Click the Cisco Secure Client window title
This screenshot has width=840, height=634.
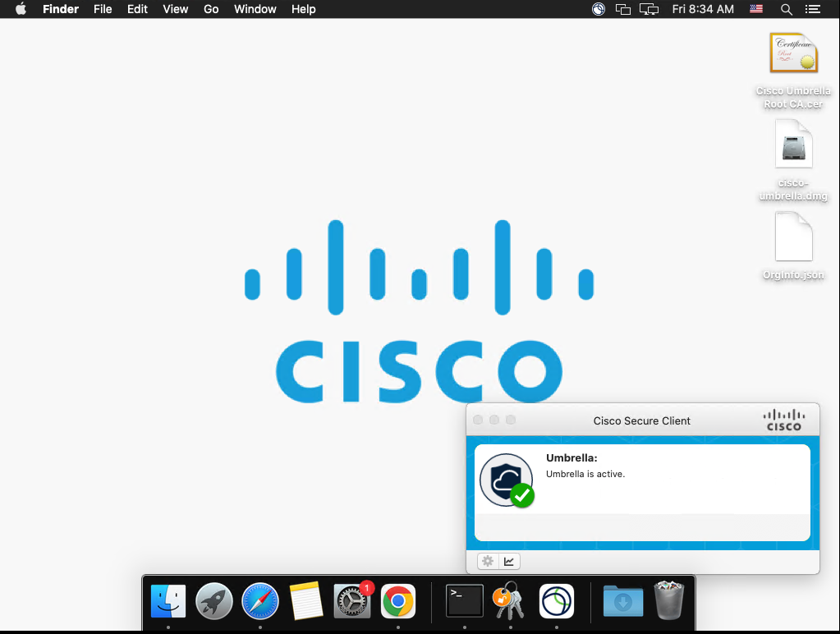pos(642,420)
